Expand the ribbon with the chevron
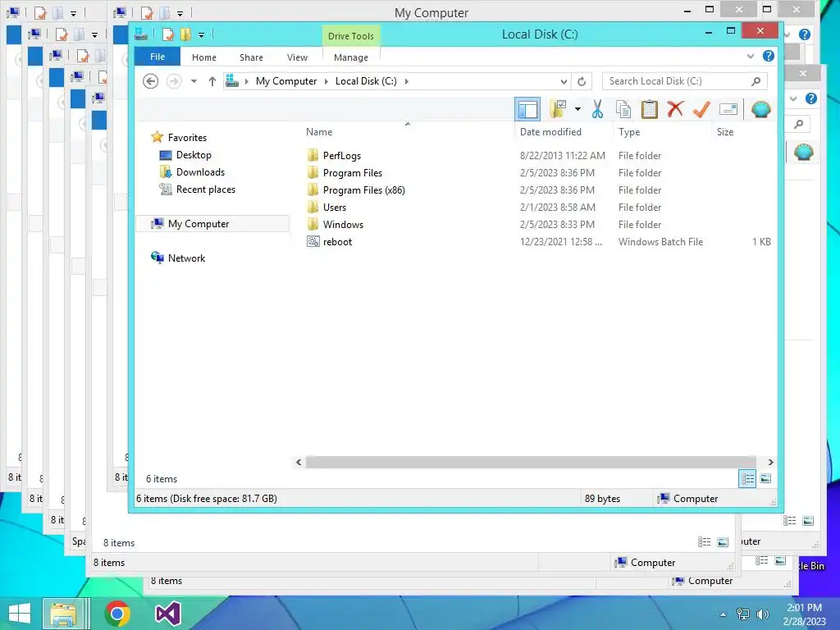 pyautogui.click(x=751, y=56)
